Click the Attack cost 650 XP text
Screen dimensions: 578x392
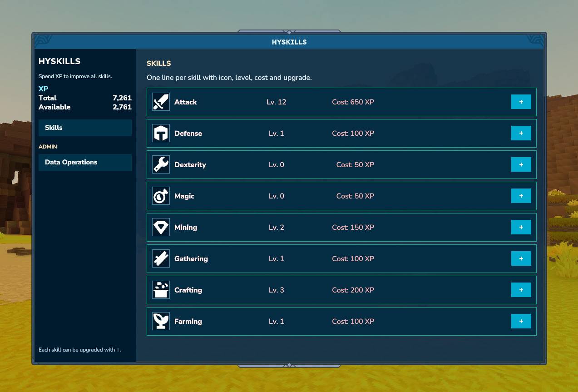tap(353, 102)
